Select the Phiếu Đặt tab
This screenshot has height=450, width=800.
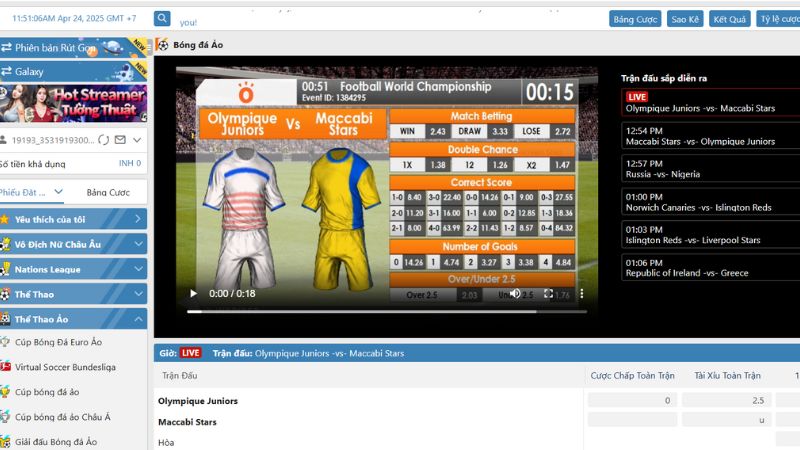[x=23, y=192]
